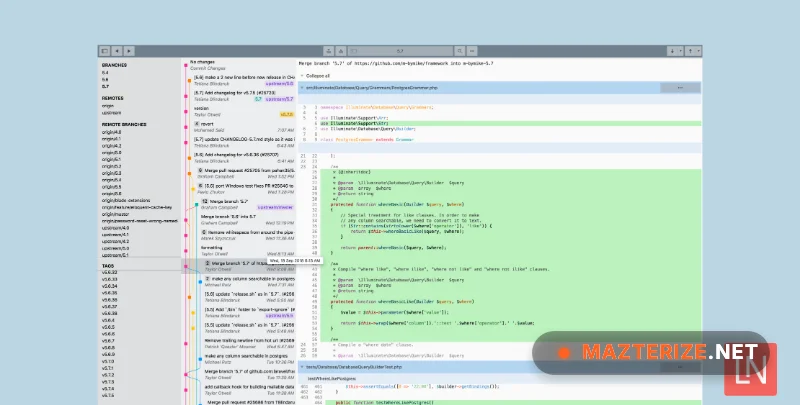Select origin/blade-extensions remote branch

[126, 200]
